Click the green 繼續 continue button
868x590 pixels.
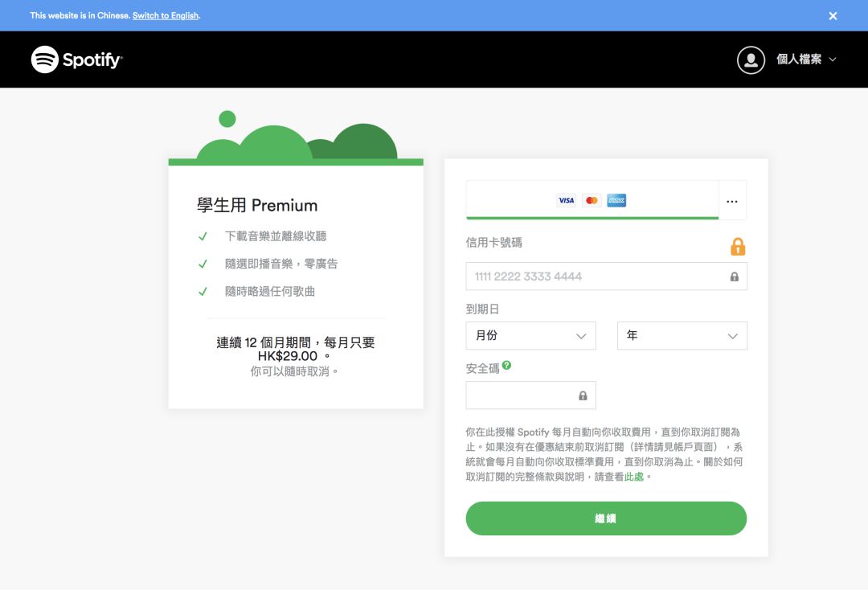point(606,518)
